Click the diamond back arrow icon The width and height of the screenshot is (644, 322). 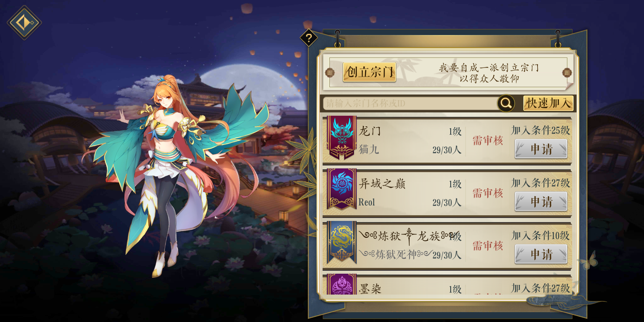[24, 23]
